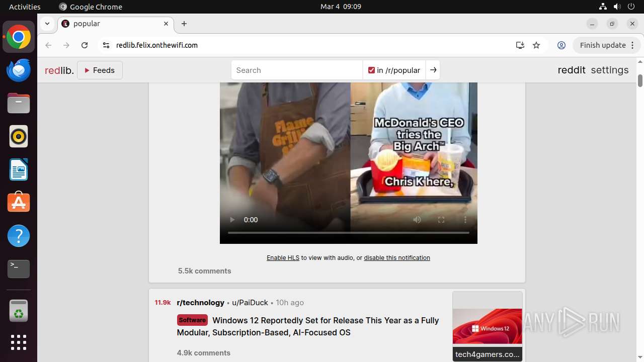The width and height of the screenshot is (644, 362).
Task: View site information icon in address bar
Action: tap(106, 45)
